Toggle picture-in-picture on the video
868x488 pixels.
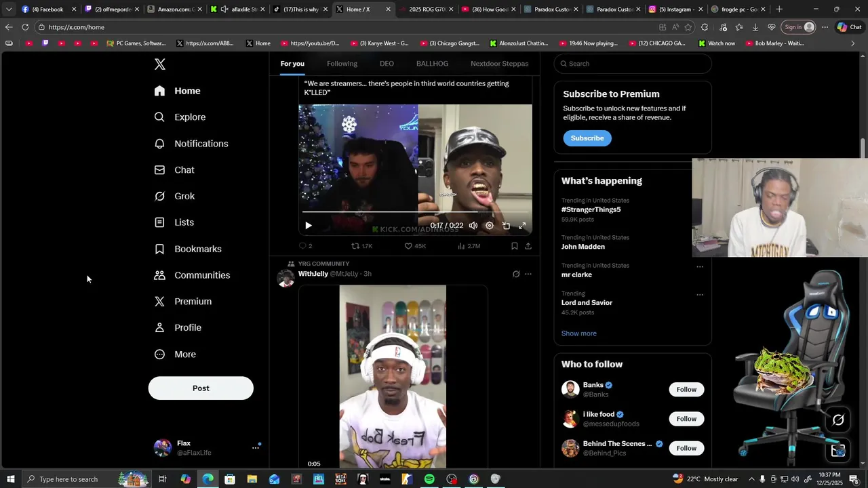[x=506, y=226]
